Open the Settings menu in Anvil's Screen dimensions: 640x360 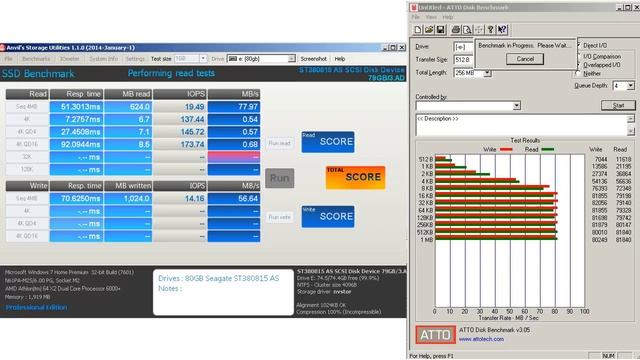click(x=135, y=59)
